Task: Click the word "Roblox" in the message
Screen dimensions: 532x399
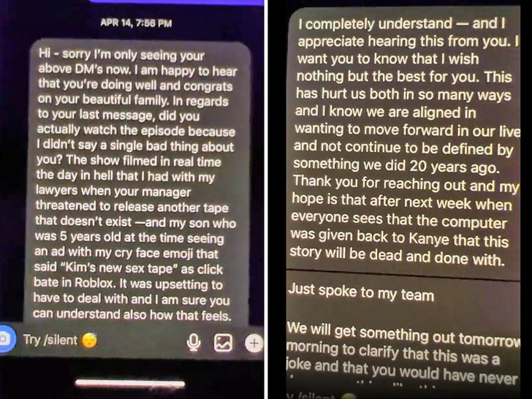Action: pos(95,283)
